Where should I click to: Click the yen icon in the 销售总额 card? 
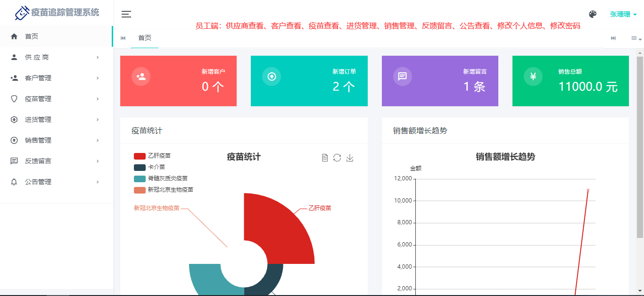[533, 76]
